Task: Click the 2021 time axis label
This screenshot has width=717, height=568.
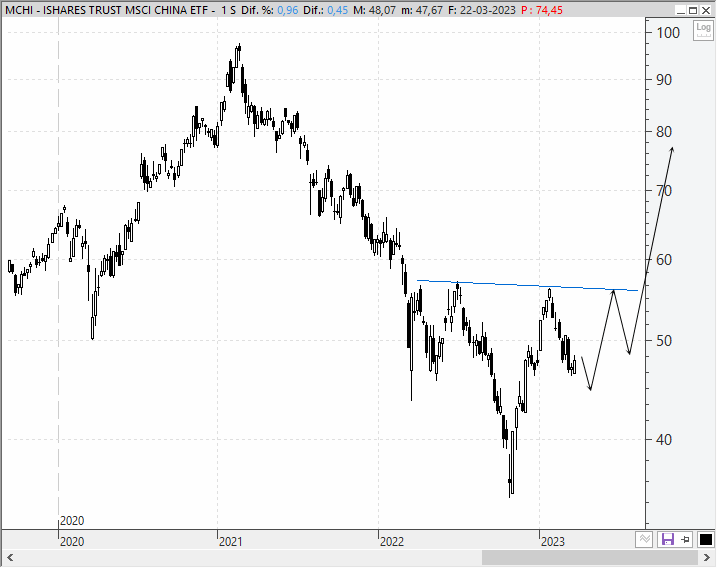Action: point(231,541)
